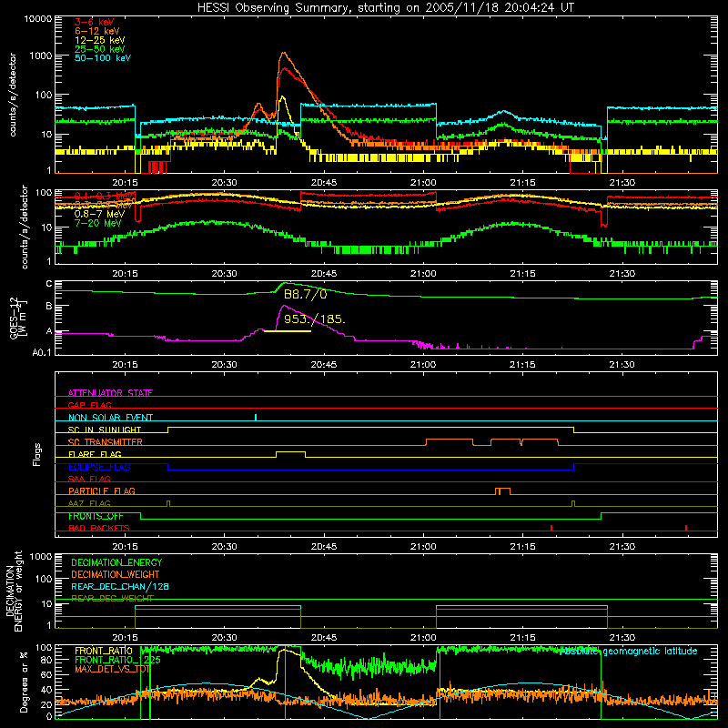The width and height of the screenshot is (728, 728).
Task: Click the 21:30 tick label below Flags panel
Action: tap(622, 547)
